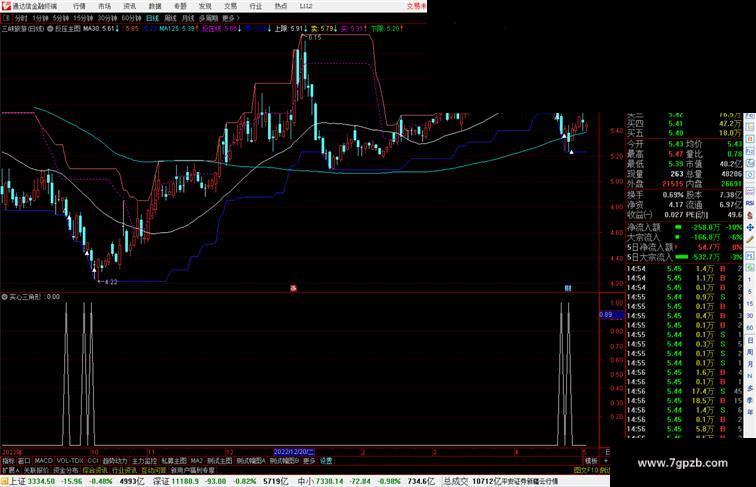Apply the 趋势动力 indicator
The height and width of the screenshot is (487, 756).
pos(115,461)
